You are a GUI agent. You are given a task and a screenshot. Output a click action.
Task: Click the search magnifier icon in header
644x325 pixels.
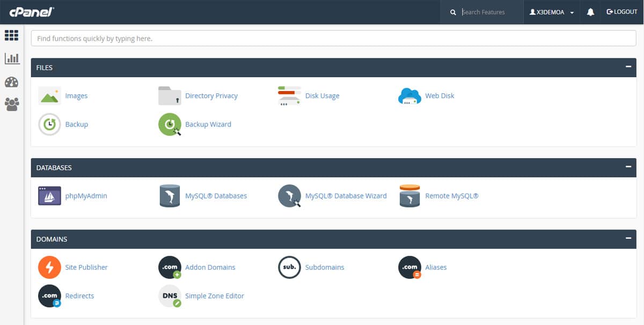[453, 12]
